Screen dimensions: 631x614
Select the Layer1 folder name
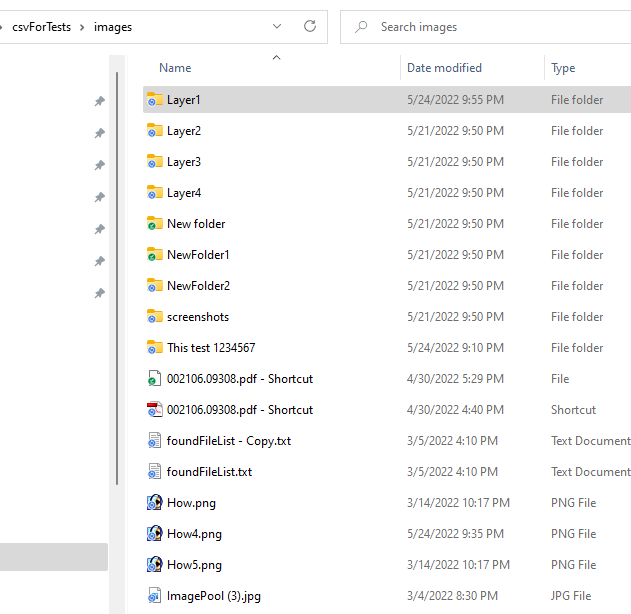coord(184,100)
